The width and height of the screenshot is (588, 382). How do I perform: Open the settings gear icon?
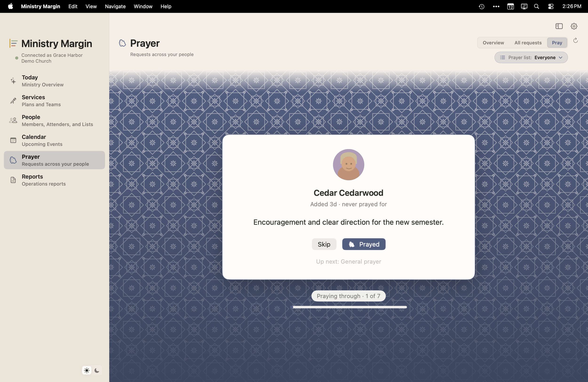point(574,26)
